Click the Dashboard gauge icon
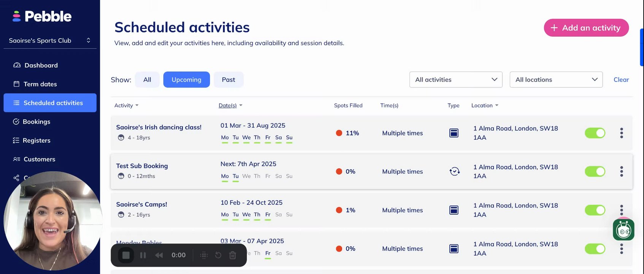644x274 pixels. coord(17,65)
